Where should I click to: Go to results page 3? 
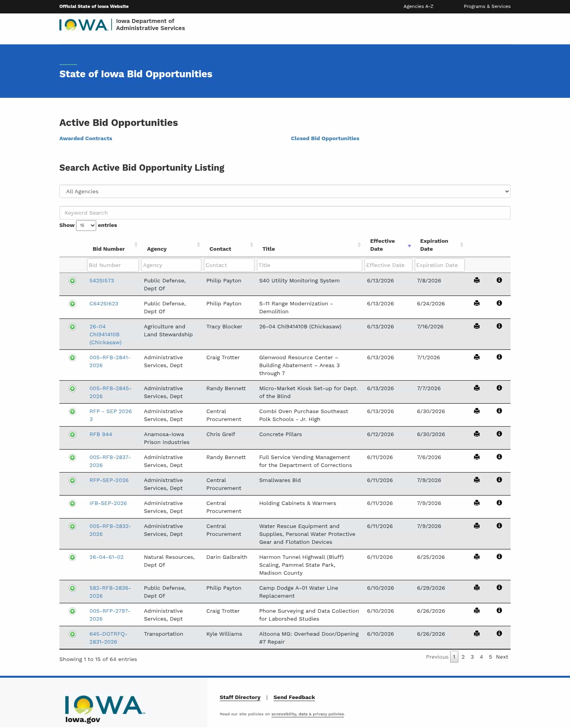472,657
